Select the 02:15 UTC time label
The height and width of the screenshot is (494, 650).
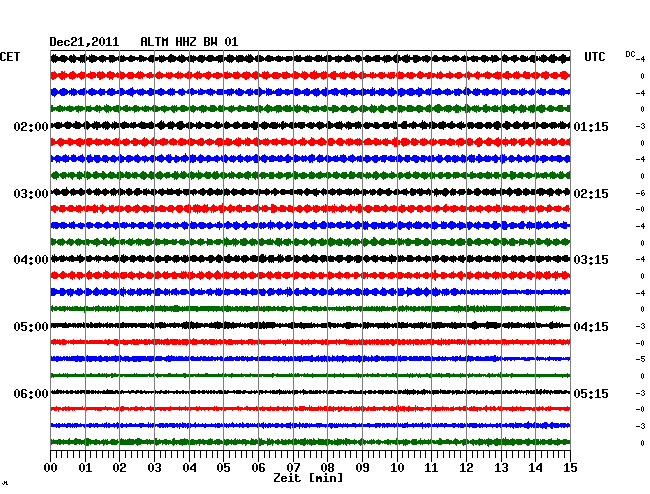click(x=591, y=194)
